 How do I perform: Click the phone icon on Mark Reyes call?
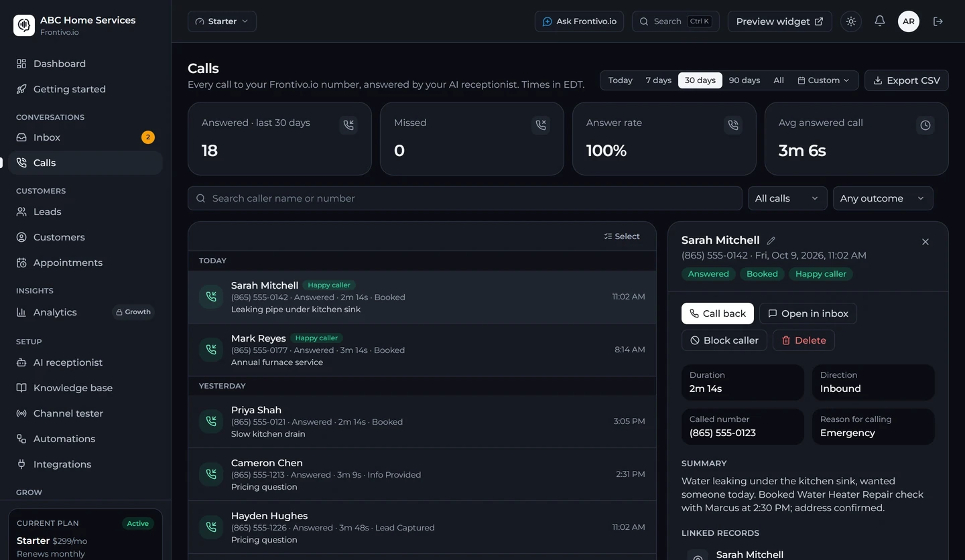click(211, 350)
